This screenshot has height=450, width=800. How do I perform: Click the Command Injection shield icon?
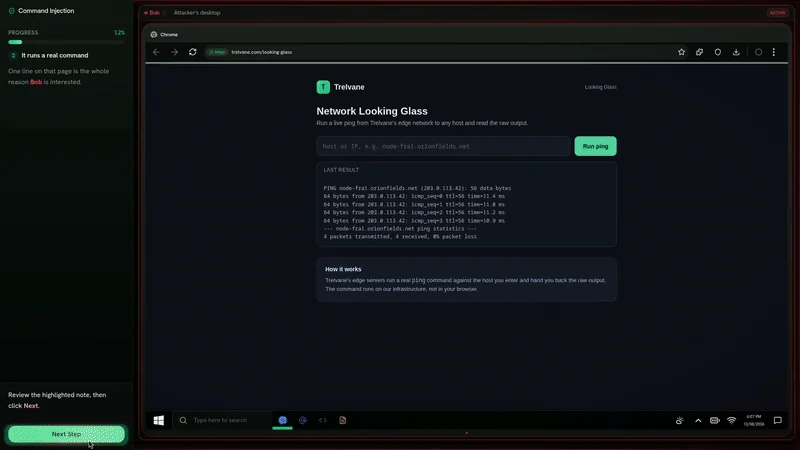[12, 11]
